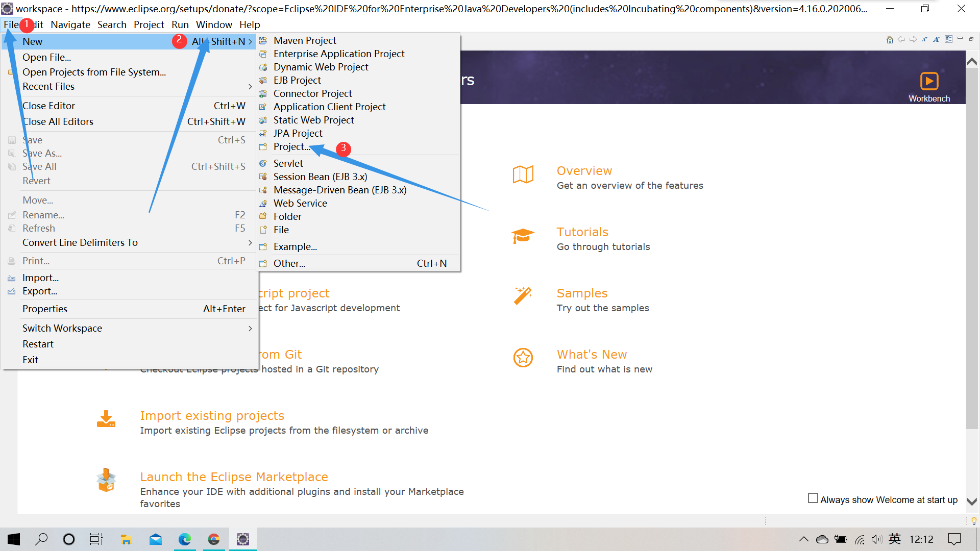Open the Overview link
This screenshot has width=980, height=551.
(x=584, y=171)
